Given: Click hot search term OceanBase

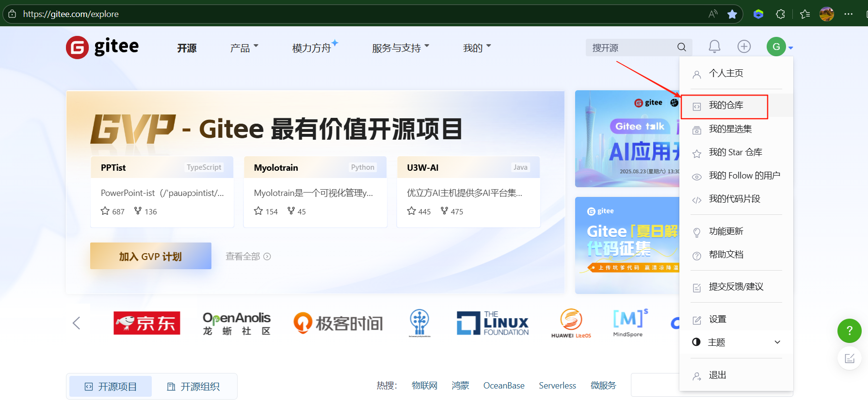Looking at the screenshot, I should click(504, 386).
